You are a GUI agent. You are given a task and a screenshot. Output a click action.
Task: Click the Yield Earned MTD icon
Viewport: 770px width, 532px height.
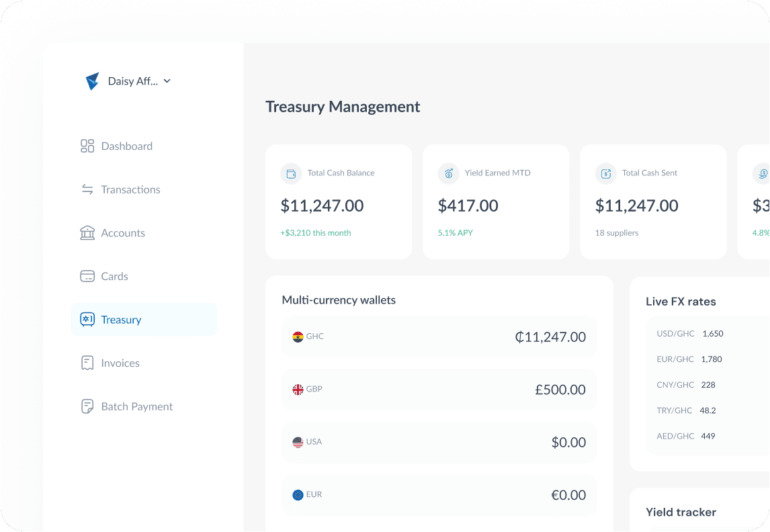coord(448,174)
